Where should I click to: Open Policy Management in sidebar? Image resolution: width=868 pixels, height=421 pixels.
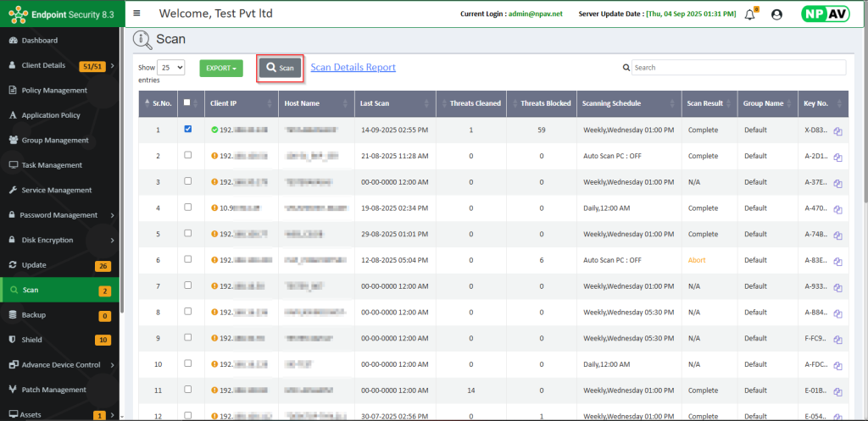54,91
